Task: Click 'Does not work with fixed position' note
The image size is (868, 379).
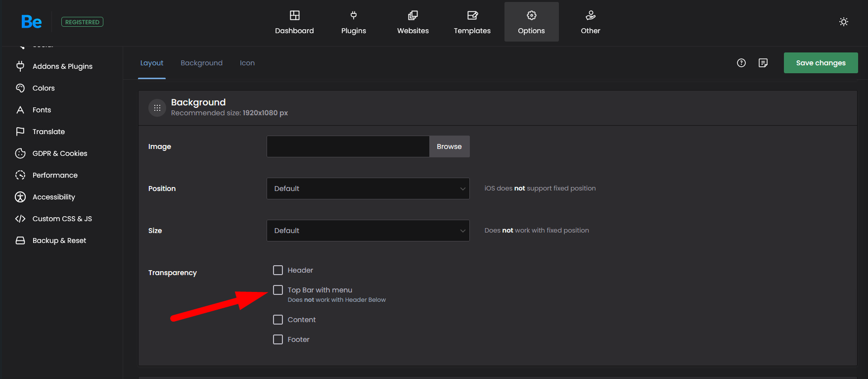Action: (537, 231)
